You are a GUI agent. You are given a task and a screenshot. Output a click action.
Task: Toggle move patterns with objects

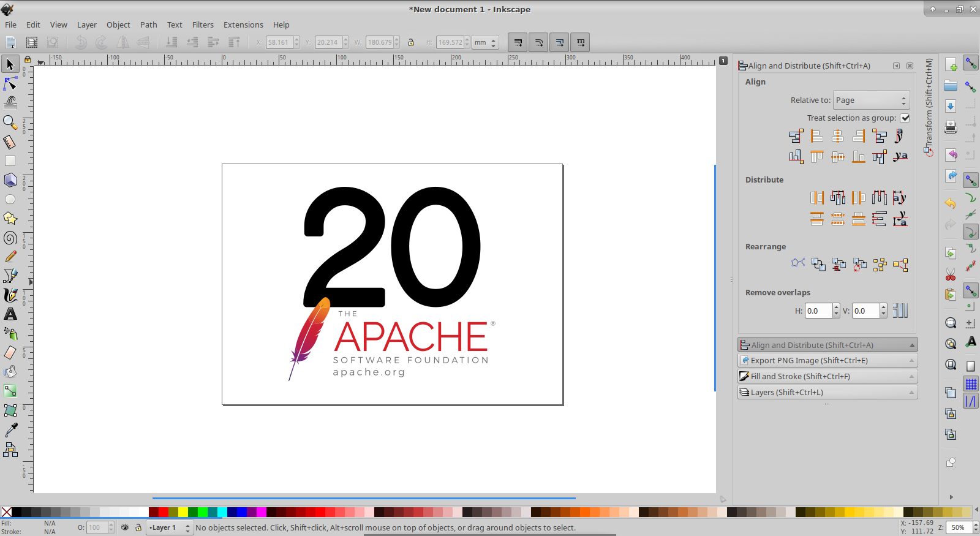[581, 42]
